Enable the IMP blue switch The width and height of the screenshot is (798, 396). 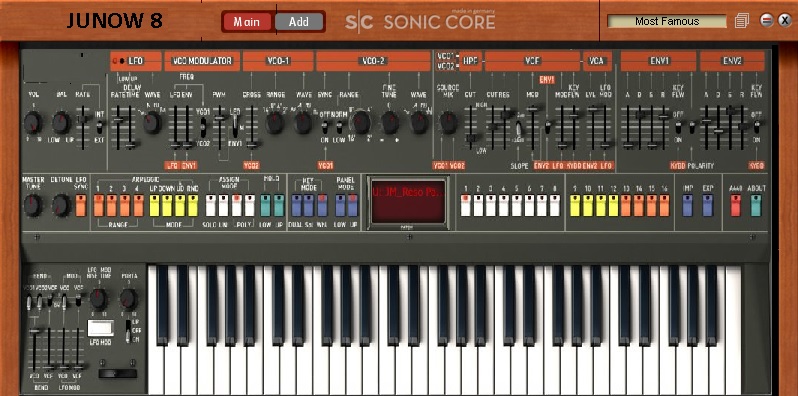688,206
